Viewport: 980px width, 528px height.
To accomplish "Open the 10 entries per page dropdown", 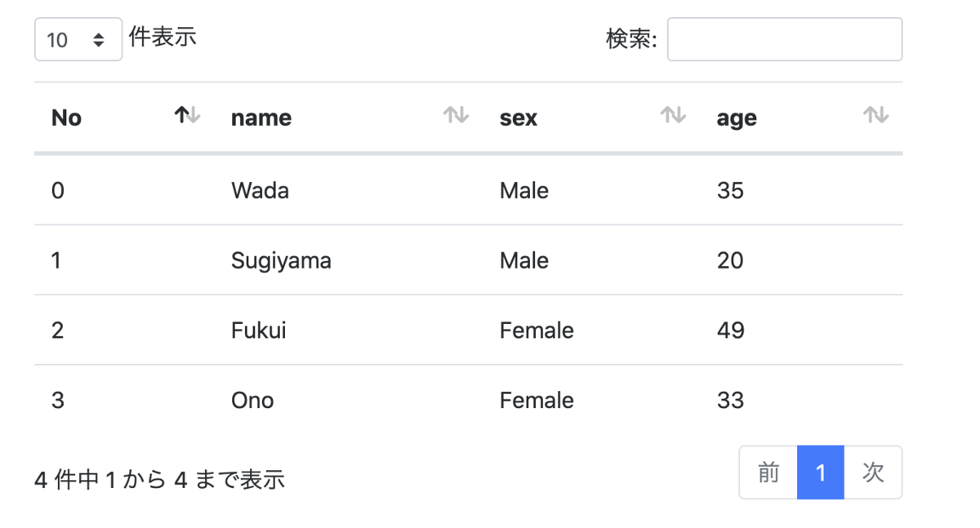I will (x=78, y=39).
